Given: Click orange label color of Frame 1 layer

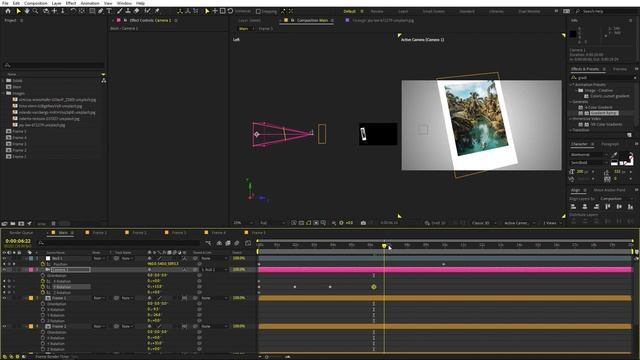Looking at the screenshot, I should tap(31, 298).
